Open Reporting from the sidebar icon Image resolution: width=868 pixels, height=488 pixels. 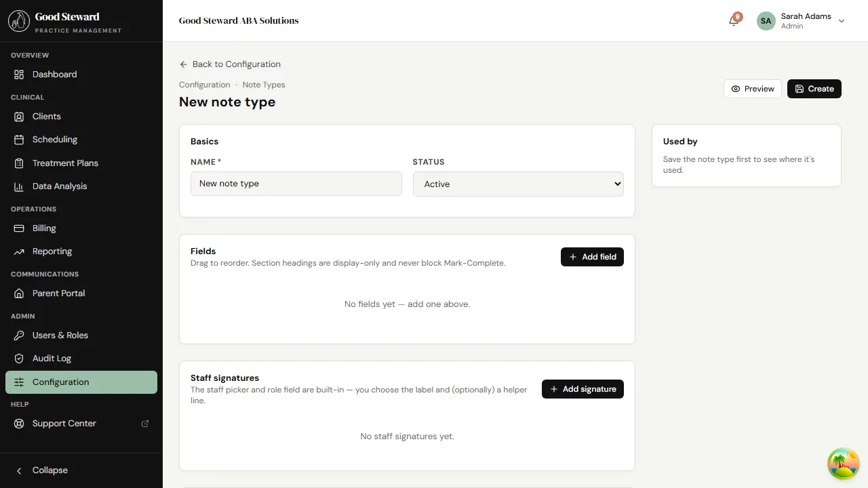[20, 251]
